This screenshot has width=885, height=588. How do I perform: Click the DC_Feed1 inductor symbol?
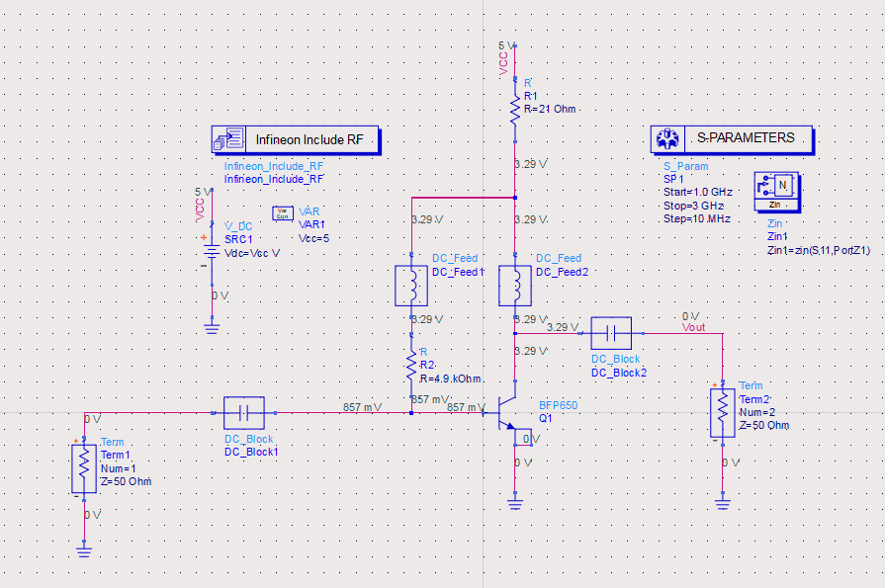pos(410,285)
